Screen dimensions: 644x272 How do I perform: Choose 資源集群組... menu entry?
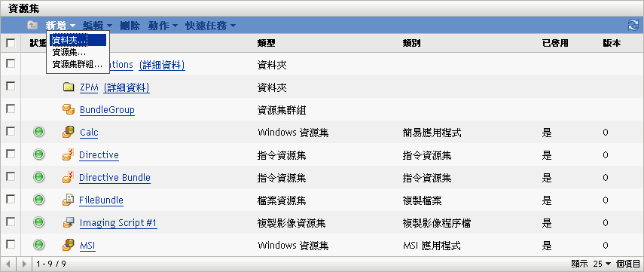pyautogui.click(x=78, y=64)
